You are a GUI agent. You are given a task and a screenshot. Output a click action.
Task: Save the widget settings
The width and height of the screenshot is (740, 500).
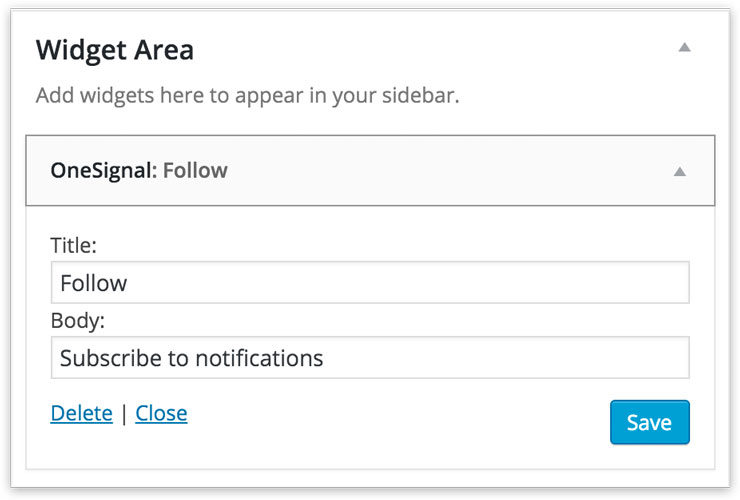(649, 422)
